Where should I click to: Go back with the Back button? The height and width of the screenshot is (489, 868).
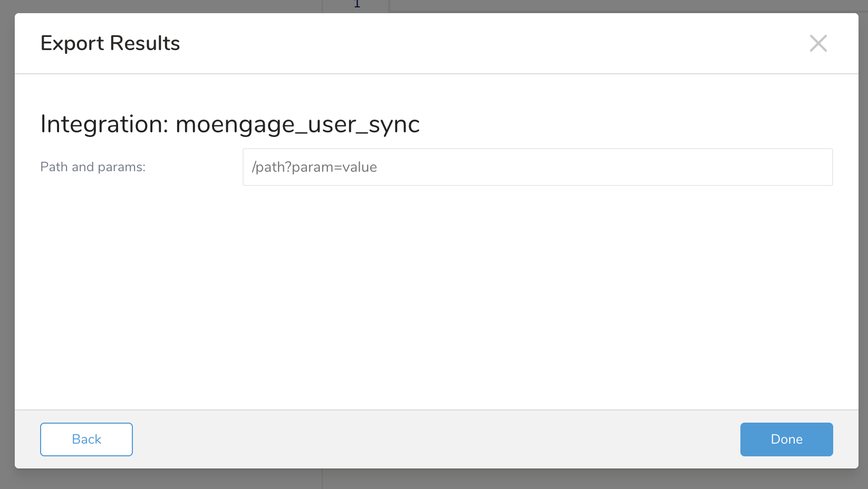click(86, 439)
